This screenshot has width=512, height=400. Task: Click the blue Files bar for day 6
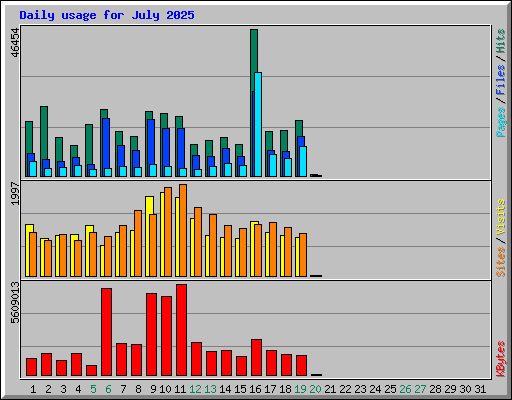(x=106, y=143)
